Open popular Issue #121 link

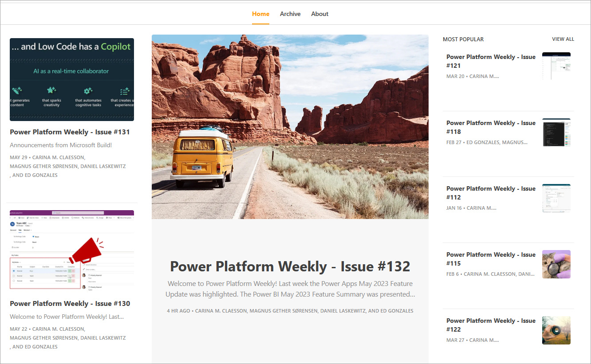point(491,61)
